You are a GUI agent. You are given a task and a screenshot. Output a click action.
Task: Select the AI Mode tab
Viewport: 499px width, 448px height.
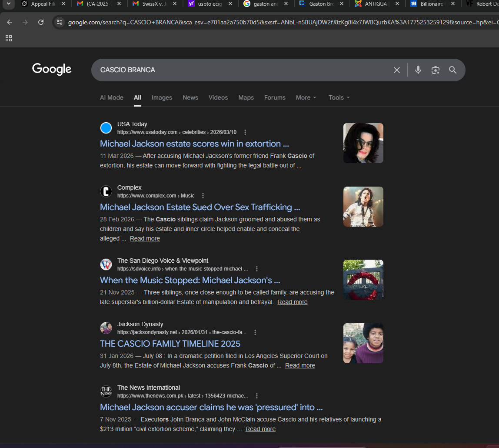coord(112,97)
